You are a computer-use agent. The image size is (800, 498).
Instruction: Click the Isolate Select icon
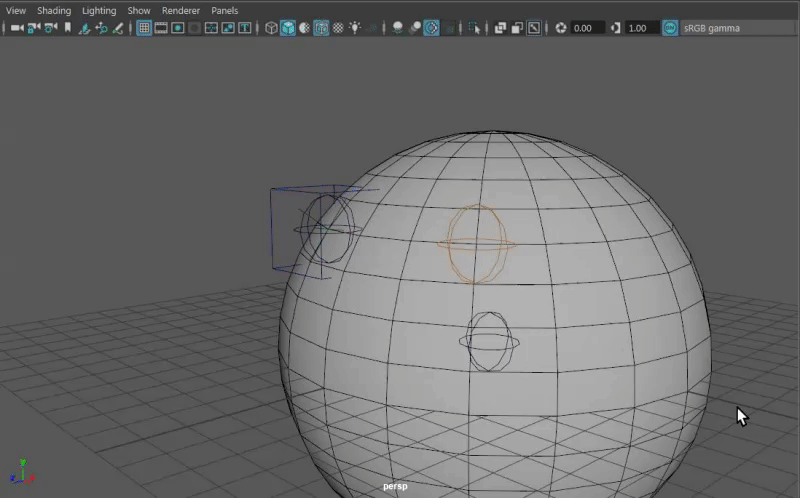coord(474,28)
